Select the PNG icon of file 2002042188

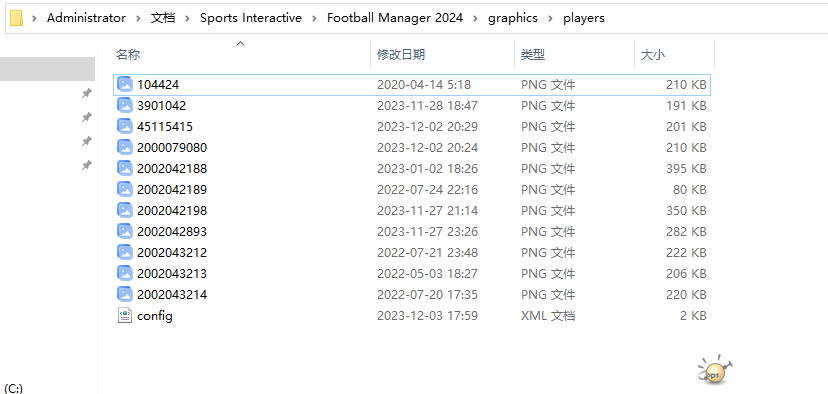[x=125, y=168]
